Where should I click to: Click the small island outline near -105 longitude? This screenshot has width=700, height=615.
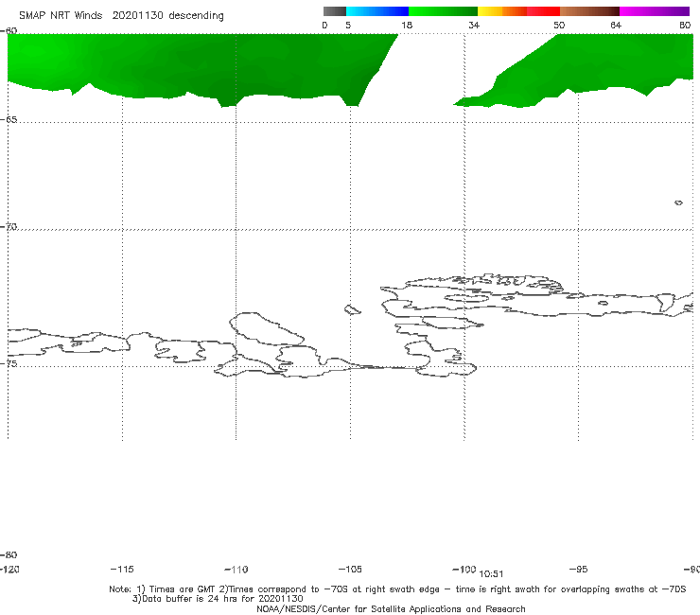tap(352, 309)
